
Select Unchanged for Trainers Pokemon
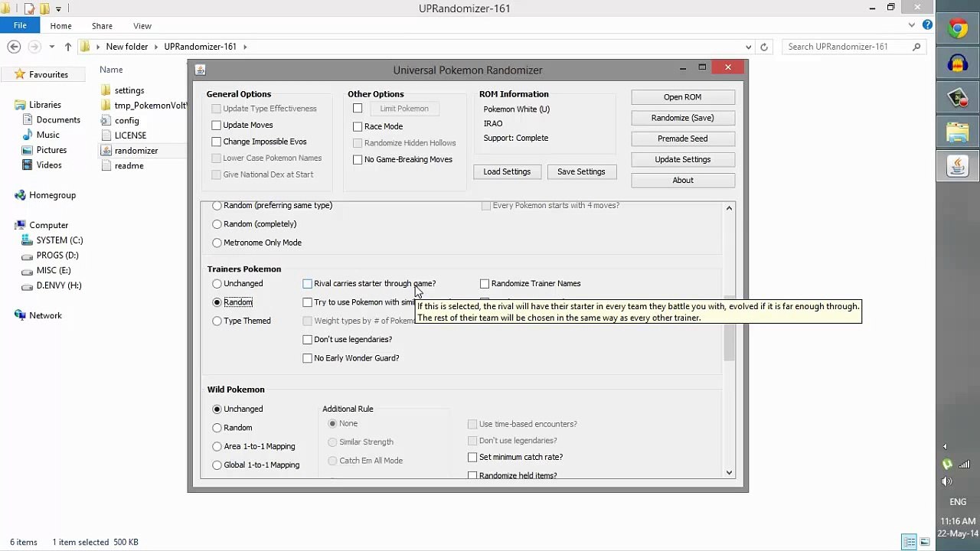217,284
